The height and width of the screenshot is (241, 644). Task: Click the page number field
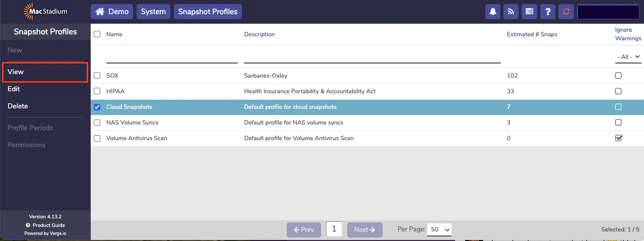pyautogui.click(x=334, y=229)
